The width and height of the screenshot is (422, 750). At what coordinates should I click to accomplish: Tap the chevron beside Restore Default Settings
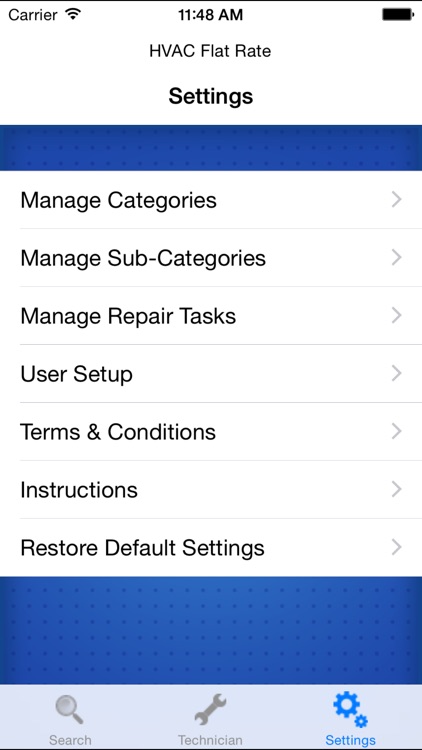coord(396,547)
